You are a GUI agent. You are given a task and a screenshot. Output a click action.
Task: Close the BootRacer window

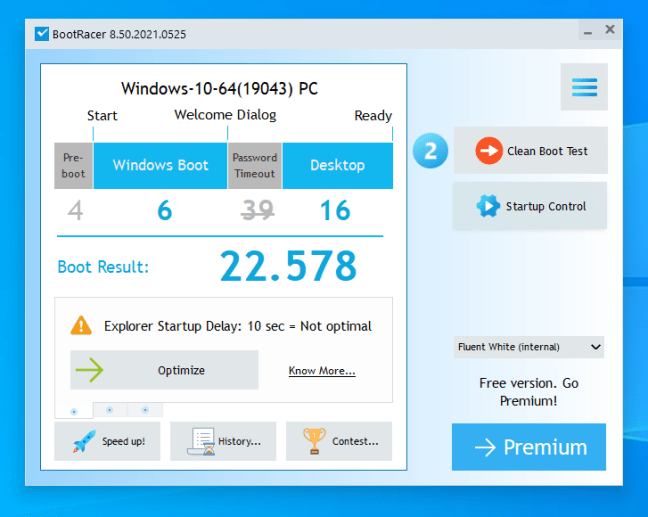(610, 29)
